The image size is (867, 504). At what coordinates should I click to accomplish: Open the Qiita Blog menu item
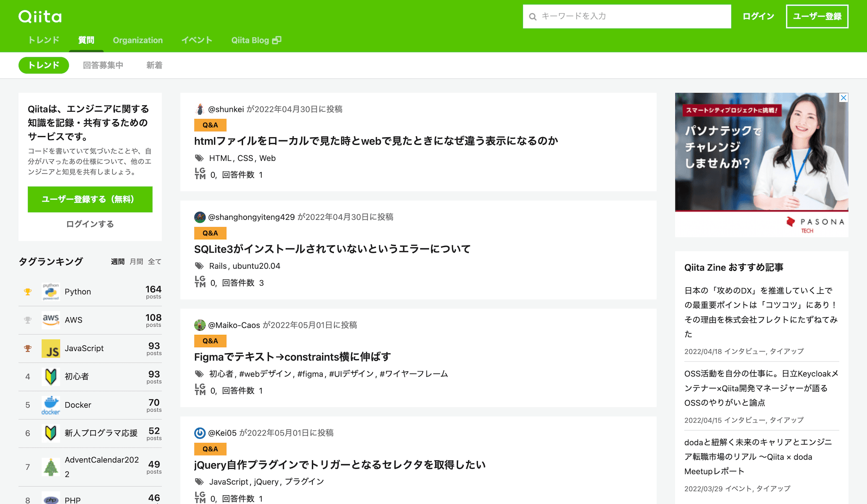click(x=256, y=40)
